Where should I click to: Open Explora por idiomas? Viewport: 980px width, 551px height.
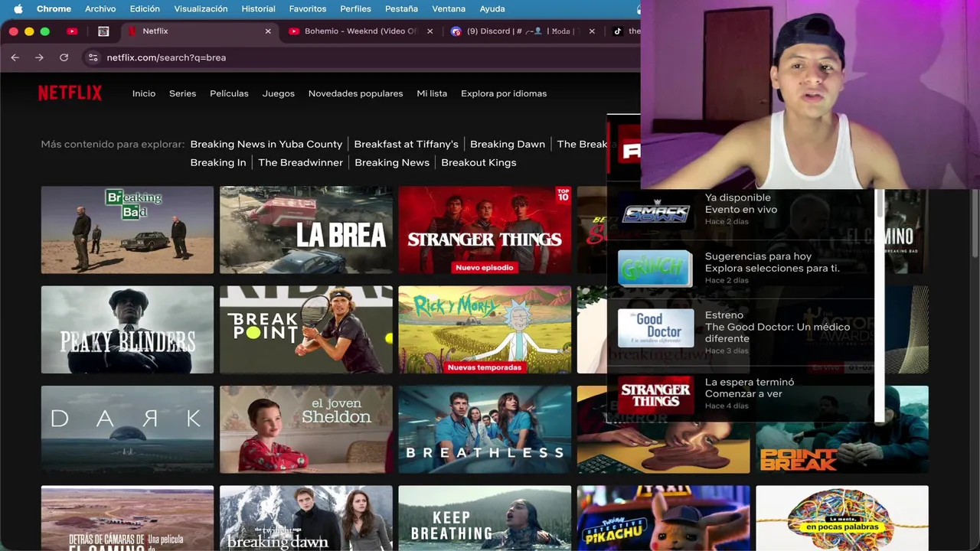tap(504, 93)
